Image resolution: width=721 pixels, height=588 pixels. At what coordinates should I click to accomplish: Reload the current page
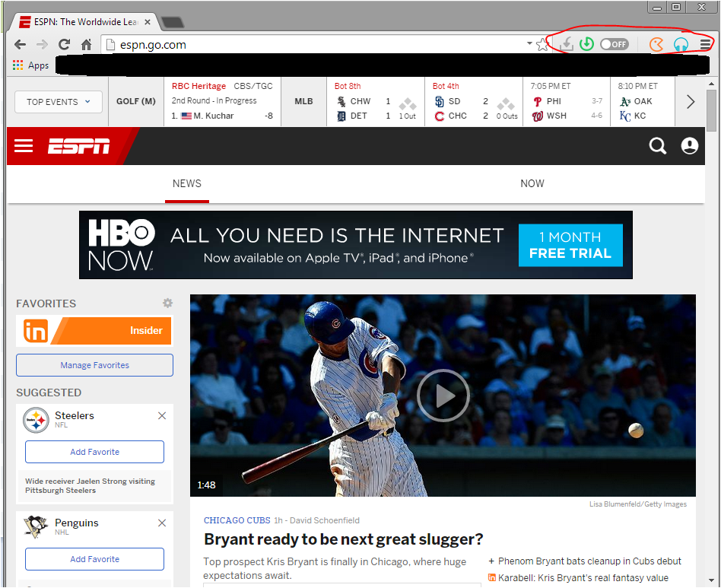coord(64,45)
